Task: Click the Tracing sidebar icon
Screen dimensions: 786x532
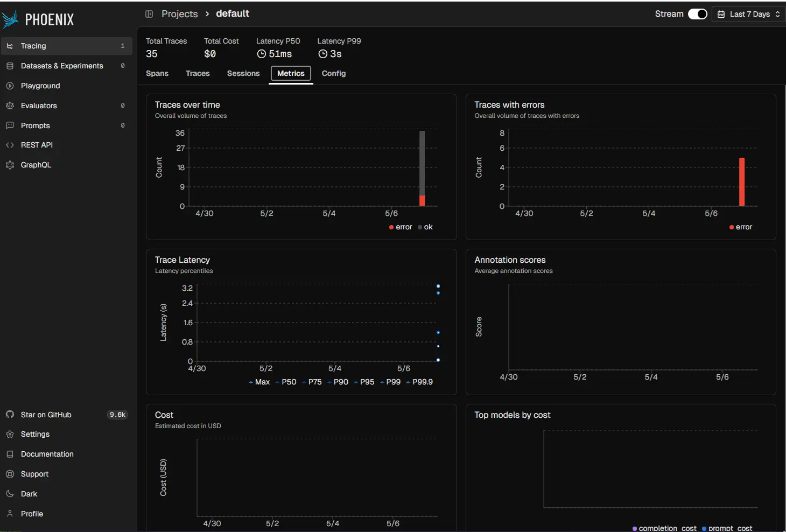Action: click(x=10, y=46)
